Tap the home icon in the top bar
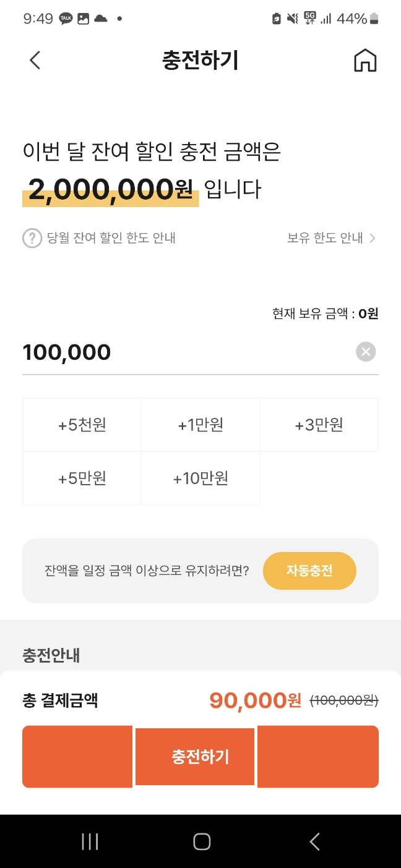This screenshot has height=868, width=401. [x=365, y=60]
